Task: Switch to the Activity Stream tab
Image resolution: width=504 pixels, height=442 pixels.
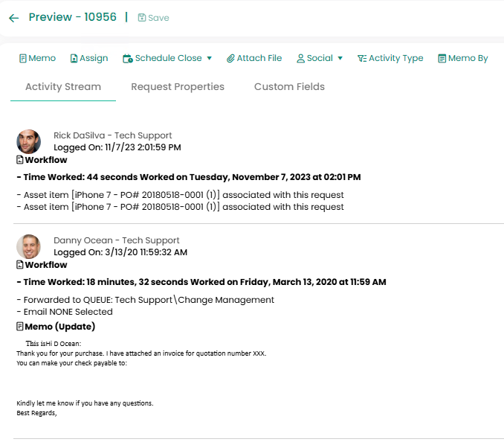Action: (x=63, y=87)
